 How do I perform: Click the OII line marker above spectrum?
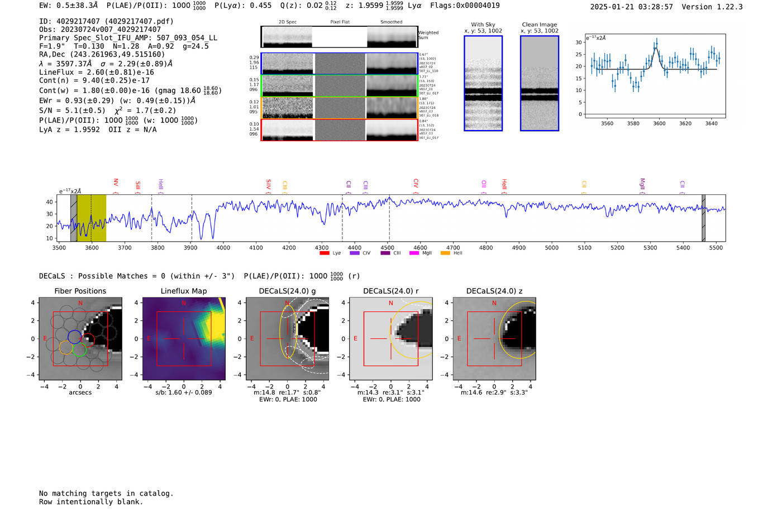coord(484,187)
